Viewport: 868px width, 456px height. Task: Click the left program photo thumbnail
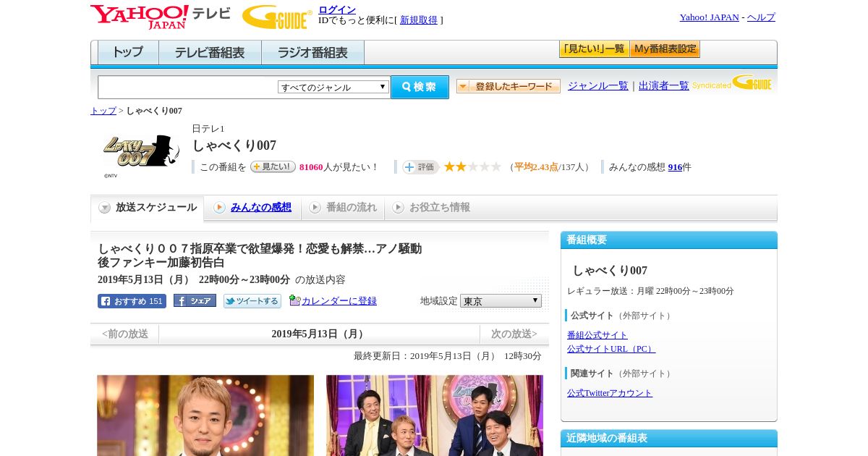tap(205, 415)
